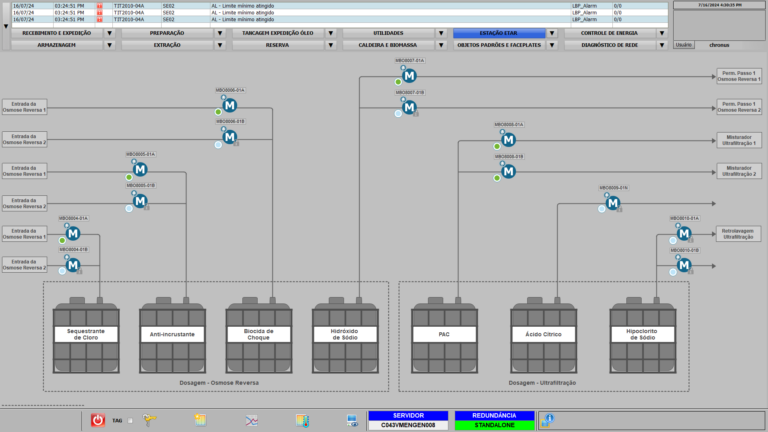The height and width of the screenshot is (432, 768).
Task: Click status indicator of MBO8006-01B
Action: coord(218,144)
